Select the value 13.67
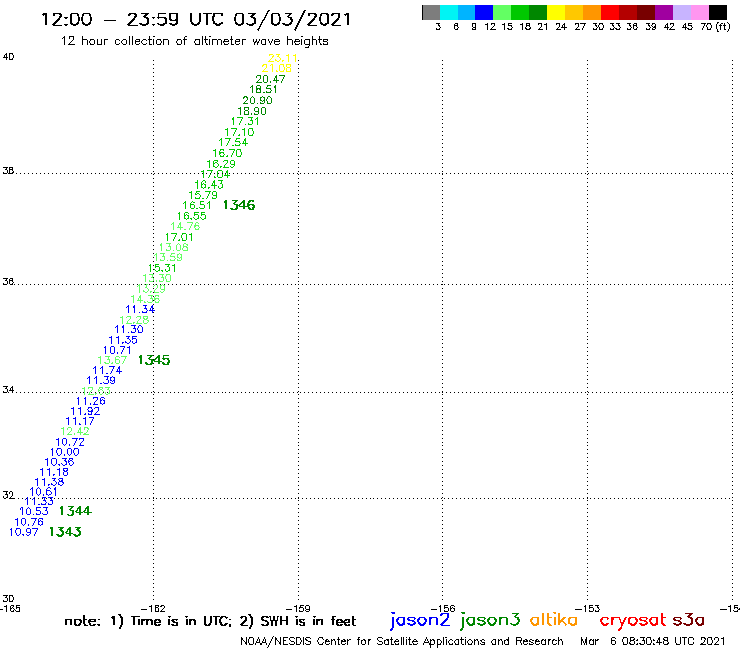740x650 pixels. coord(112,361)
